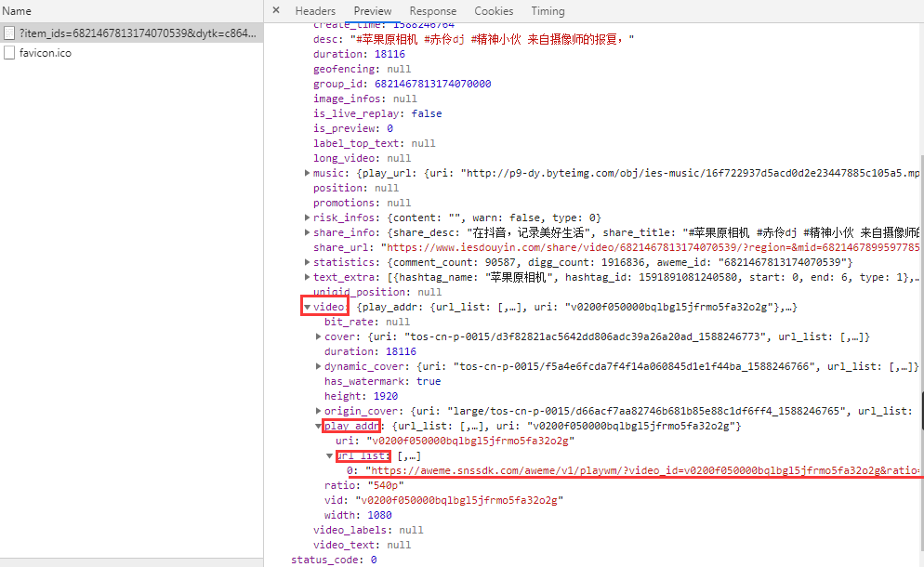The image size is (924, 567).
Task: Select the group_id value 6821467813174070000
Action: coord(432,84)
